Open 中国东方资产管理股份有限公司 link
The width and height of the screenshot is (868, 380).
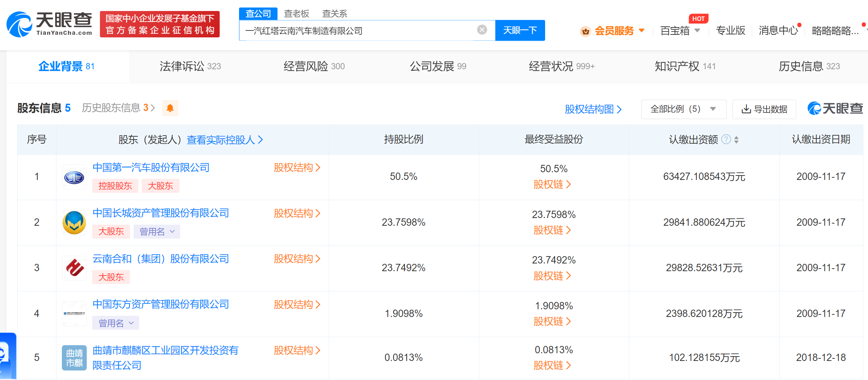pos(161,304)
